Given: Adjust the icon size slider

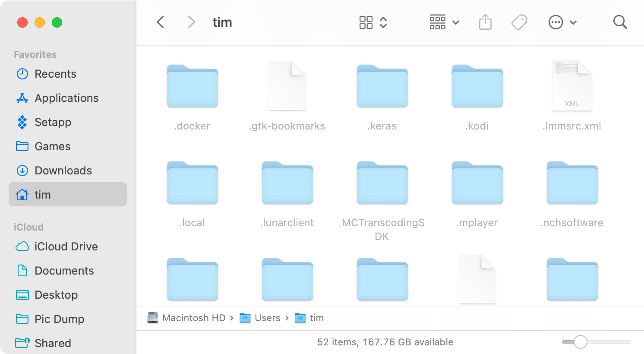Looking at the screenshot, I should click(581, 341).
